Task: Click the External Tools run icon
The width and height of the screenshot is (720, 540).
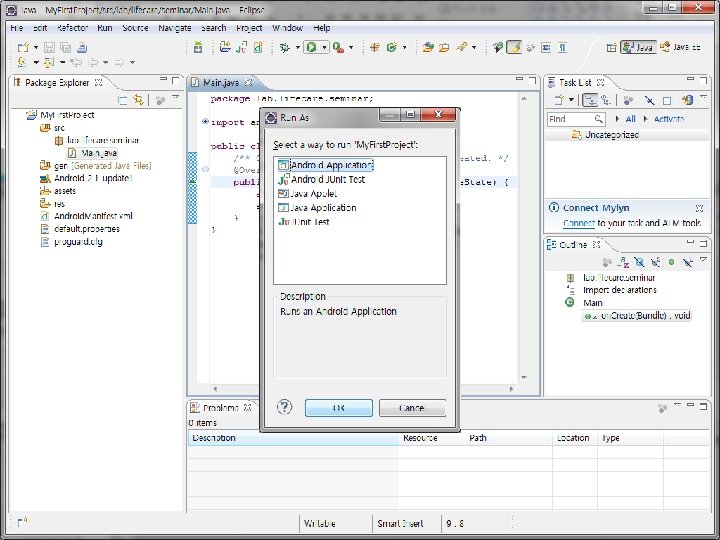Action: point(338,47)
